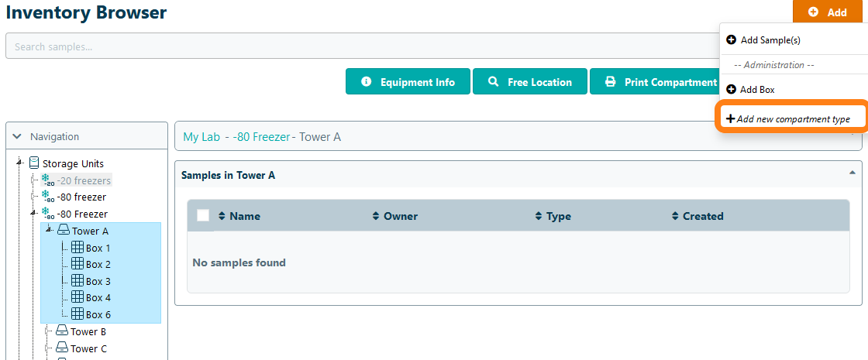Open the My Lab breadcrumb link
Screen dimensions: 868x360
[x=201, y=137]
